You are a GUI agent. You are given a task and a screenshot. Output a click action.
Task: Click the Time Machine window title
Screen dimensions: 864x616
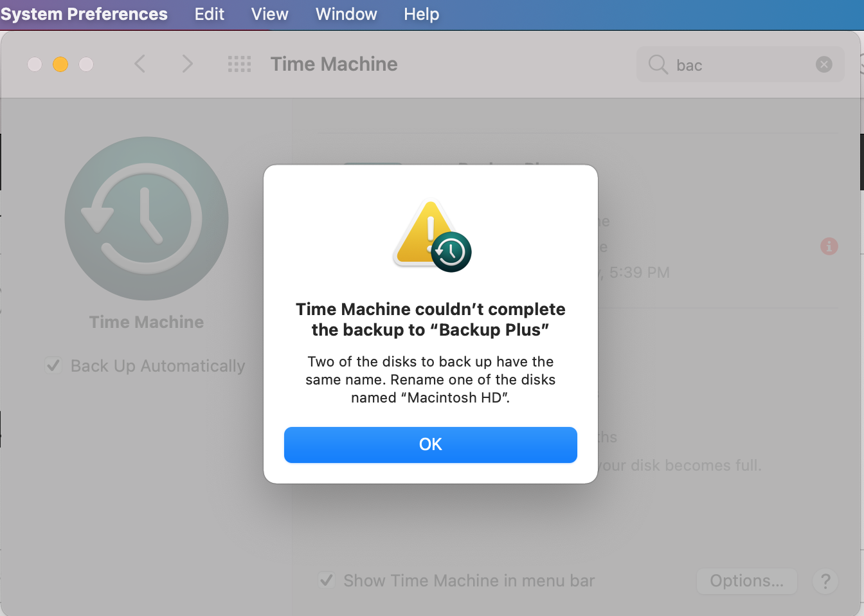(334, 64)
